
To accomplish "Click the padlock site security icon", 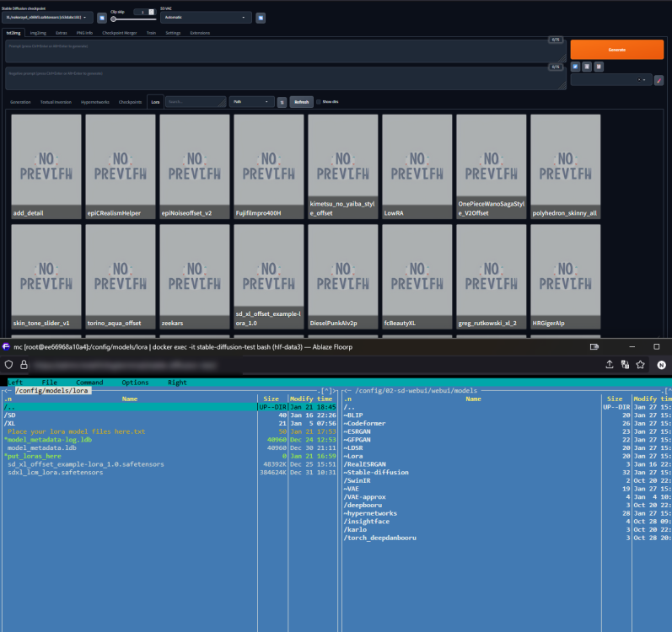I will [x=24, y=364].
